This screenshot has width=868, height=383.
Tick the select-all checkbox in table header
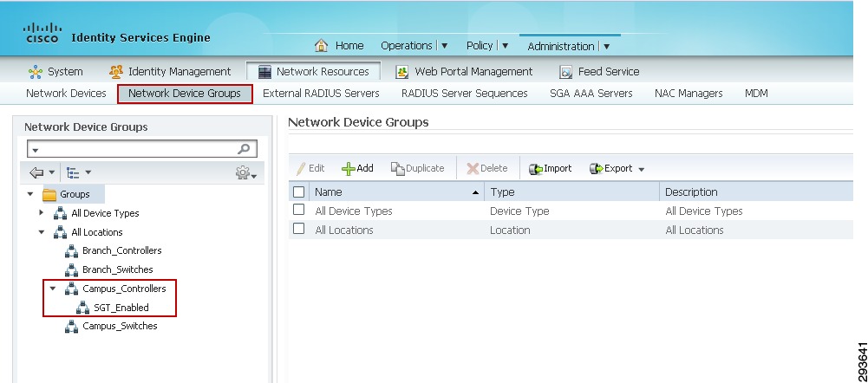299,192
